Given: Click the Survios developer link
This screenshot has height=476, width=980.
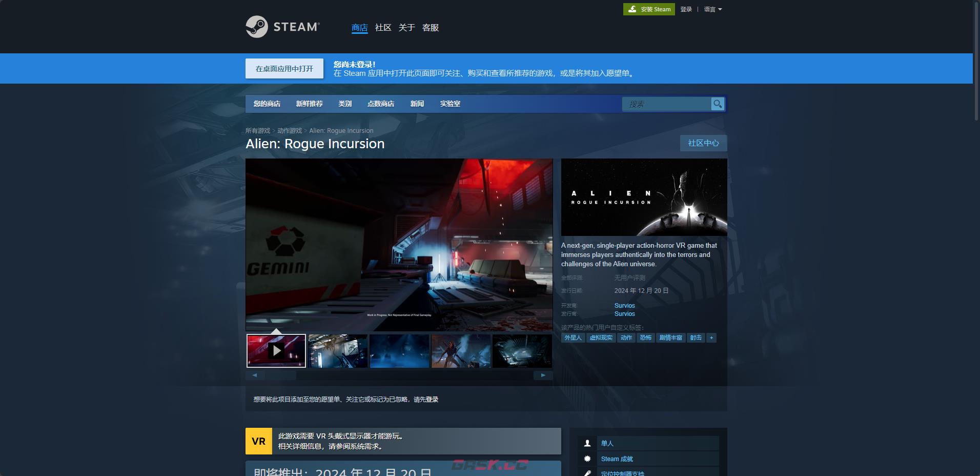Looking at the screenshot, I should [x=624, y=306].
